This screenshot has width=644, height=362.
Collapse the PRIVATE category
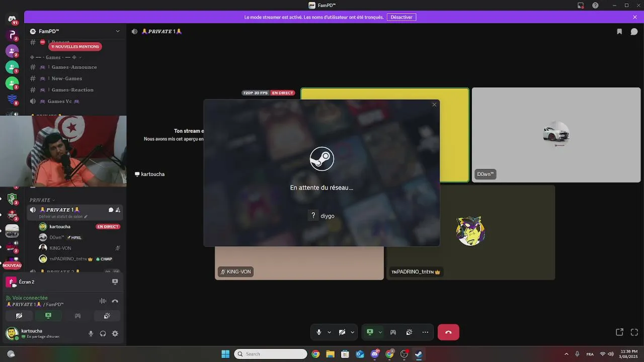point(42,200)
